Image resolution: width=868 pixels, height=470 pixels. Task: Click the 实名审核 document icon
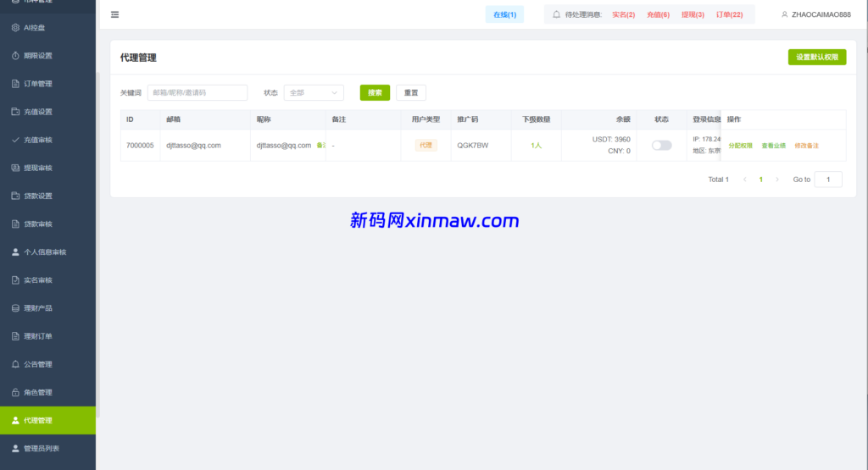tap(15, 280)
